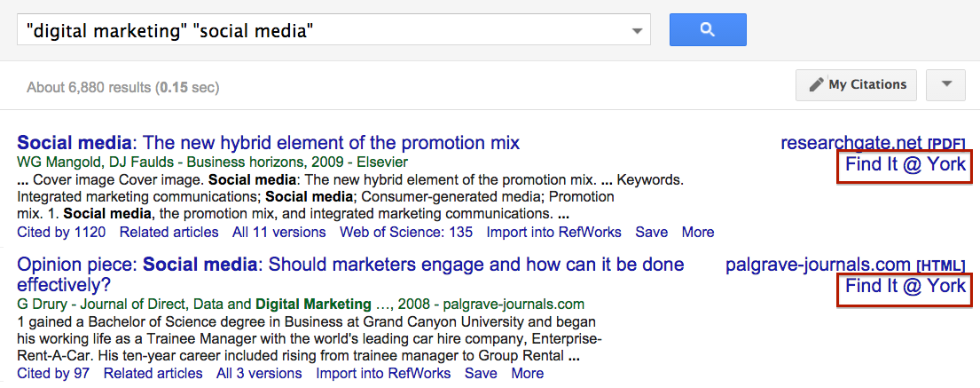Click second Find It @ York link

pyautogui.click(x=906, y=287)
